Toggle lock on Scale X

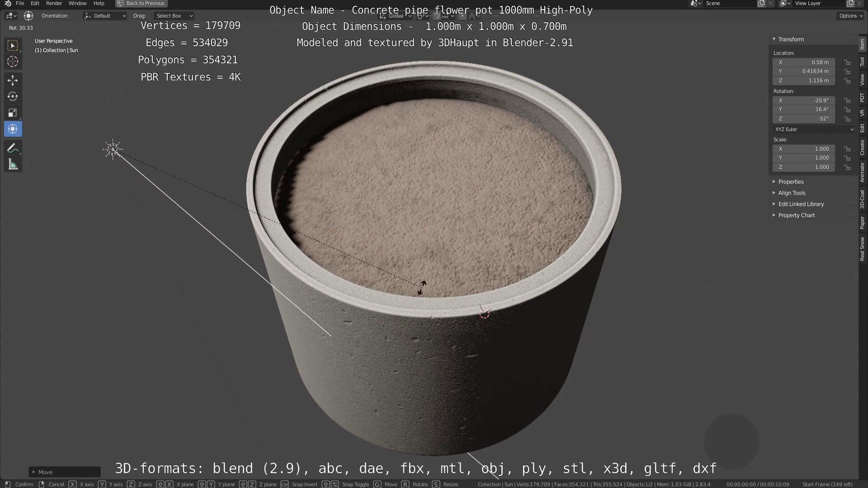click(848, 149)
